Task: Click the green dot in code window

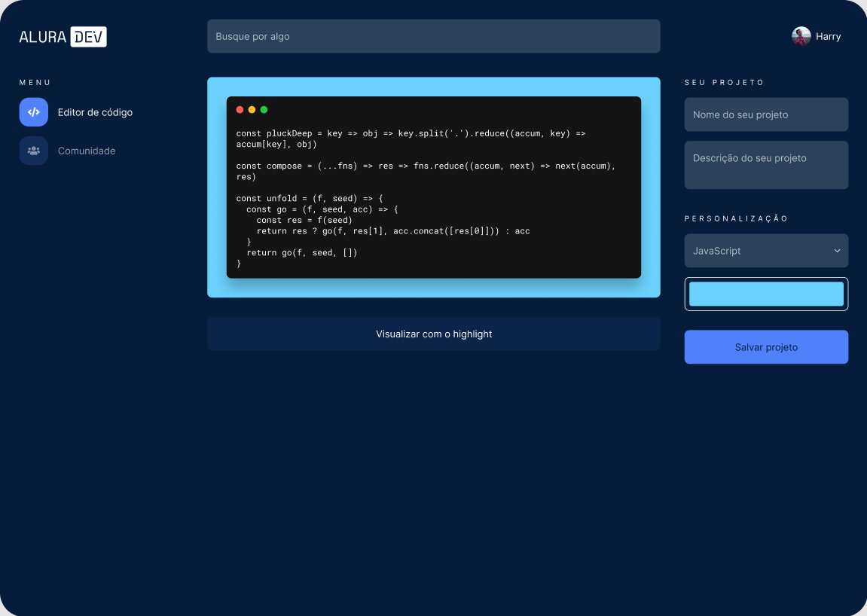Action: (x=264, y=109)
